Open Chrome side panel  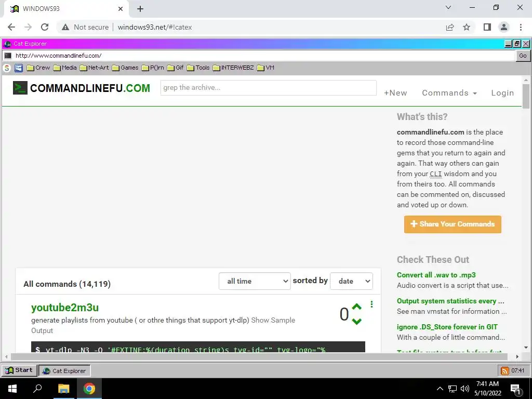tap(487, 27)
